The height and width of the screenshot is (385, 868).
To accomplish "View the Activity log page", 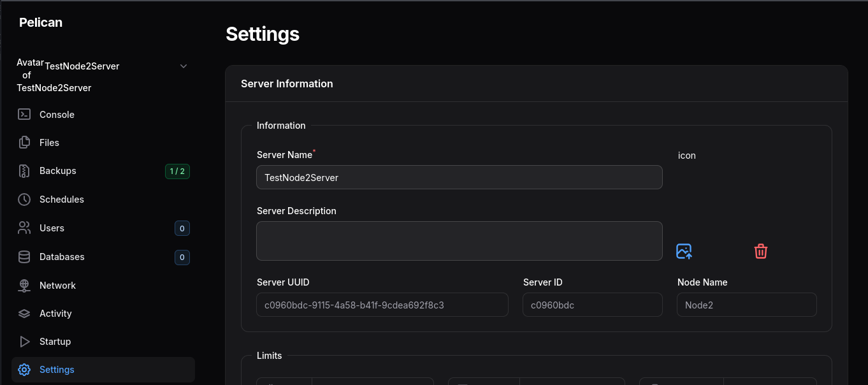I will point(103,314).
